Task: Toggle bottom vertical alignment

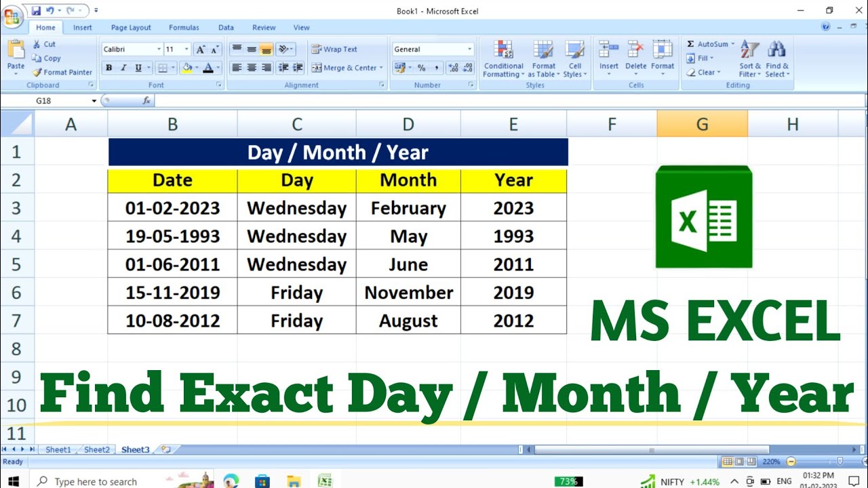Action: (x=267, y=49)
